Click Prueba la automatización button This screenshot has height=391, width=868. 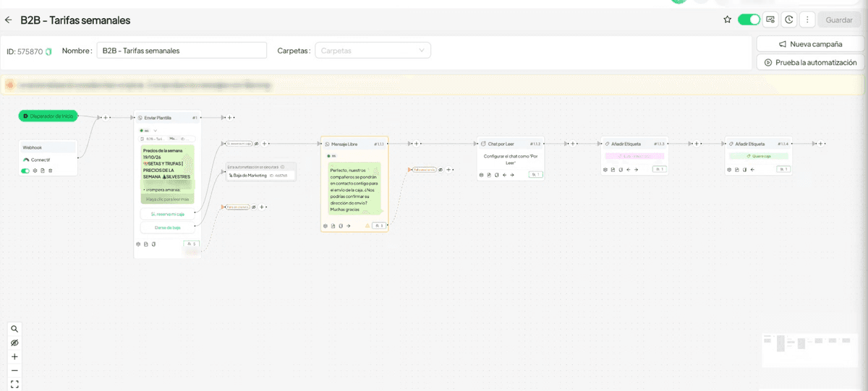(810, 62)
